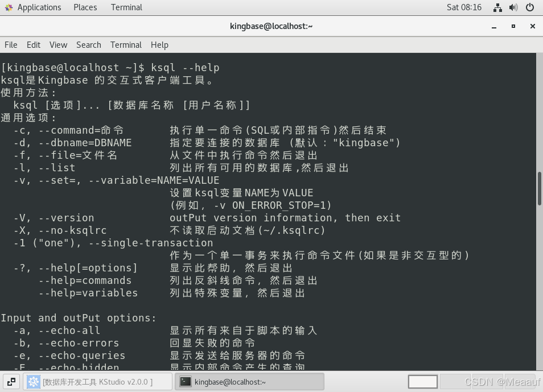Screen dimensions: 543x392
Task: Click the '--help[=options]' option text
Action: point(88,267)
